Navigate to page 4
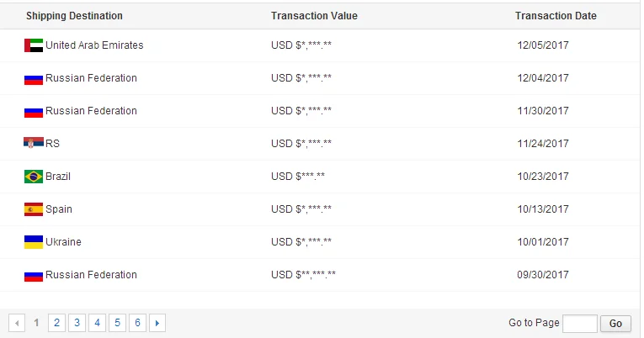 tap(97, 323)
